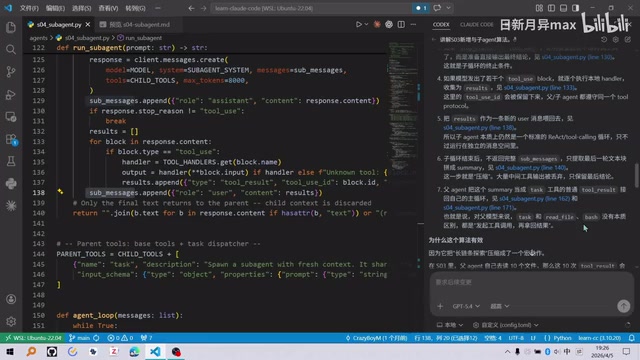
Task: Click Python language mode in status bar
Action: (562, 338)
